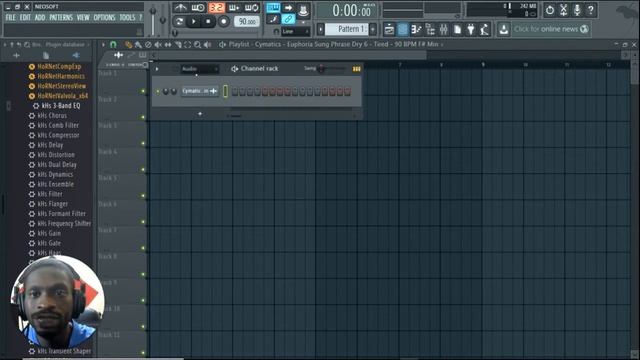Select kHs 3-Band EQ in browser
This screenshot has height=360, width=640.
click(x=60, y=106)
